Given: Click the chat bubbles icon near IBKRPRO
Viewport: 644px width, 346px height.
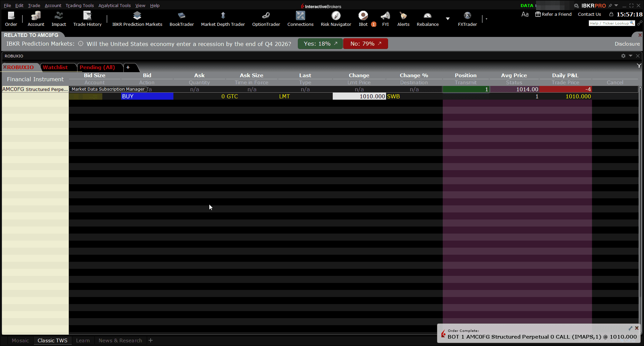Looking at the screenshot, I should click(576, 6).
